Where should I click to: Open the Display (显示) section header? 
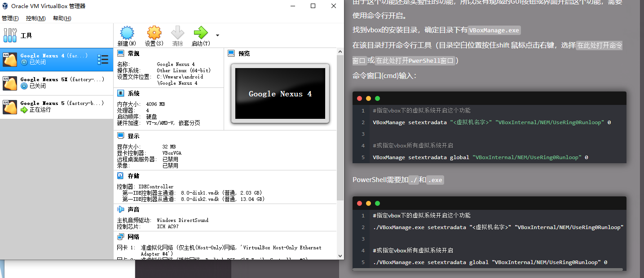point(133,136)
